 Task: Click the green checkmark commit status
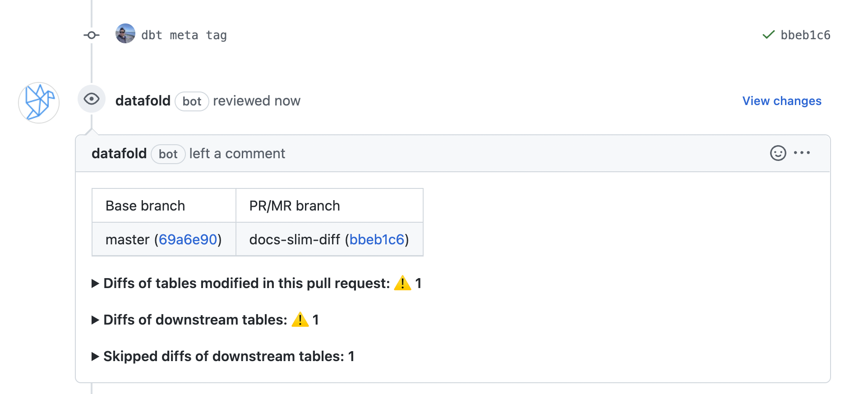tap(768, 35)
